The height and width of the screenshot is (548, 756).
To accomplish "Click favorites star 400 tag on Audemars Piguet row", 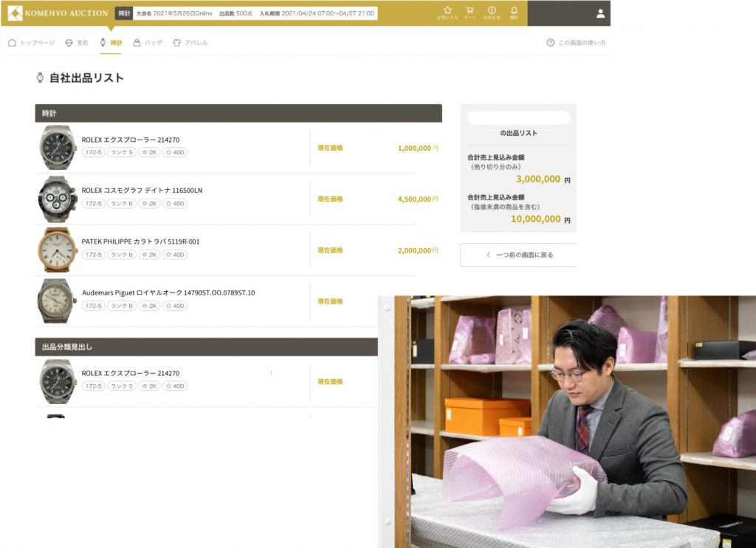I will point(175,306).
